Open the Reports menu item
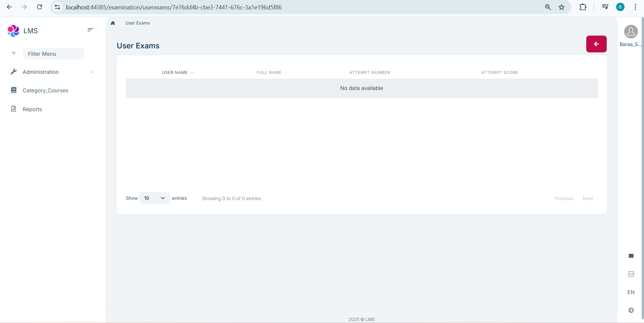This screenshot has width=644, height=323. click(x=32, y=109)
